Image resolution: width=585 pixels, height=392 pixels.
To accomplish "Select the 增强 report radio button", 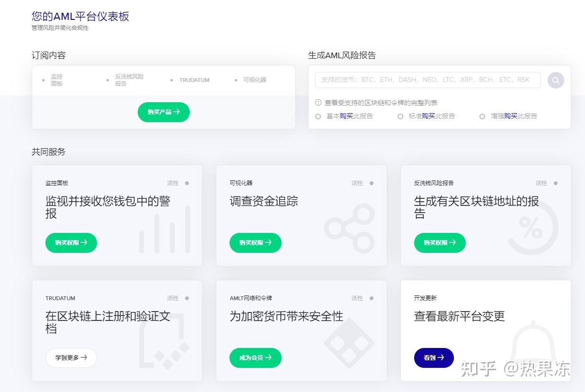I will tap(482, 116).
